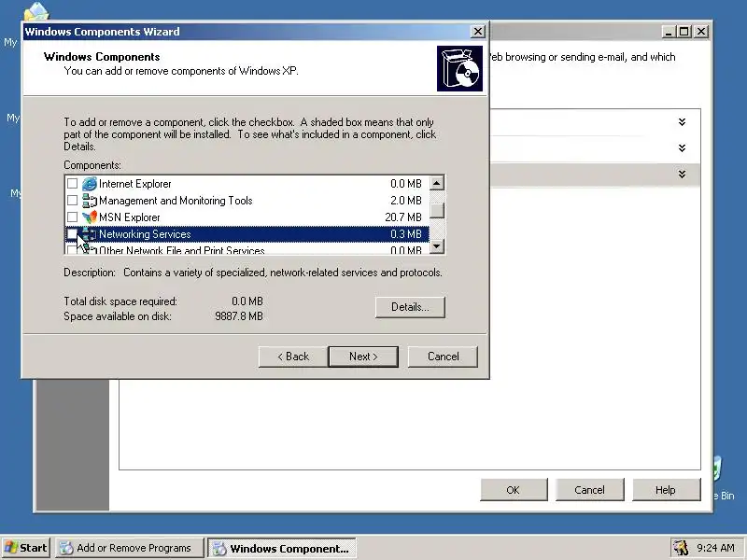Viewport: 747px width, 560px height.
Task: Click the wizard's software box and CD icon
Action: pos(459,68)
